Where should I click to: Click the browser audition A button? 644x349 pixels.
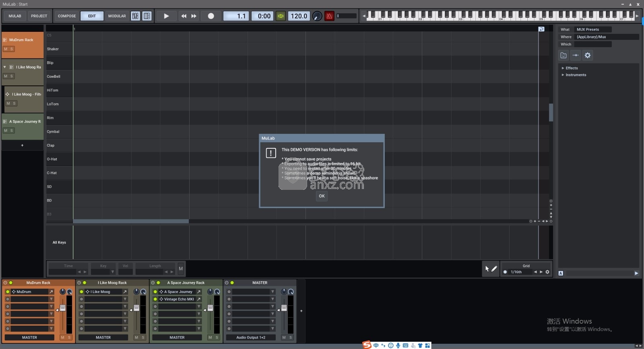(561, 273)
